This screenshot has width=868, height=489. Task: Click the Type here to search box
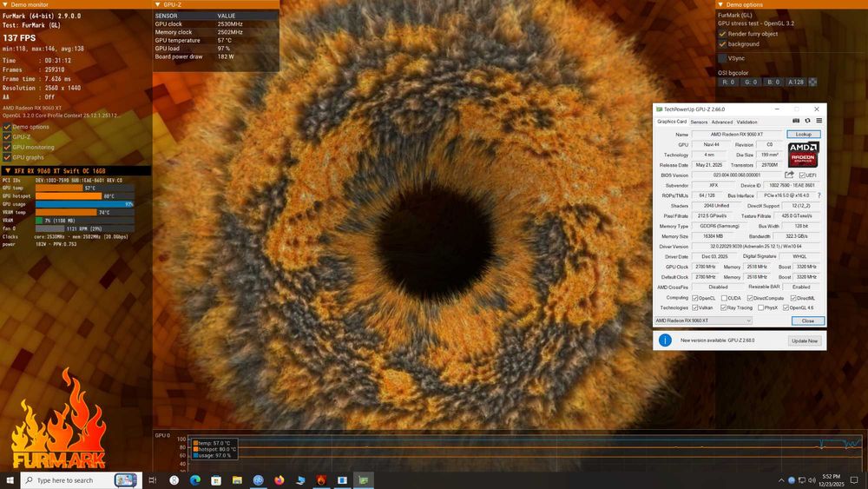[81, 480]
